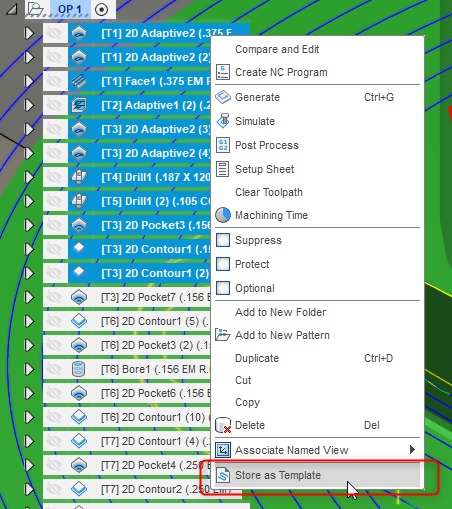Click the [T3] 2D Pocket3 operation icon

coord(79,225)
